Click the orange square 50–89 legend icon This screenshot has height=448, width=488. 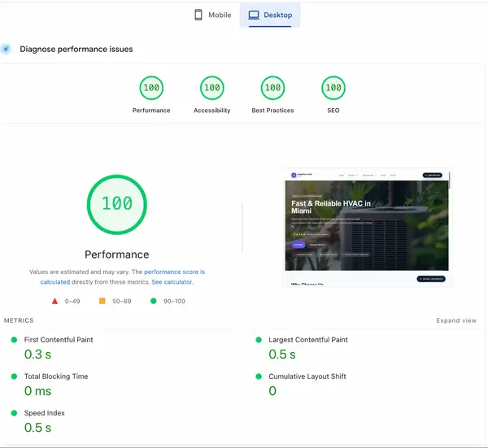[102, 301]
